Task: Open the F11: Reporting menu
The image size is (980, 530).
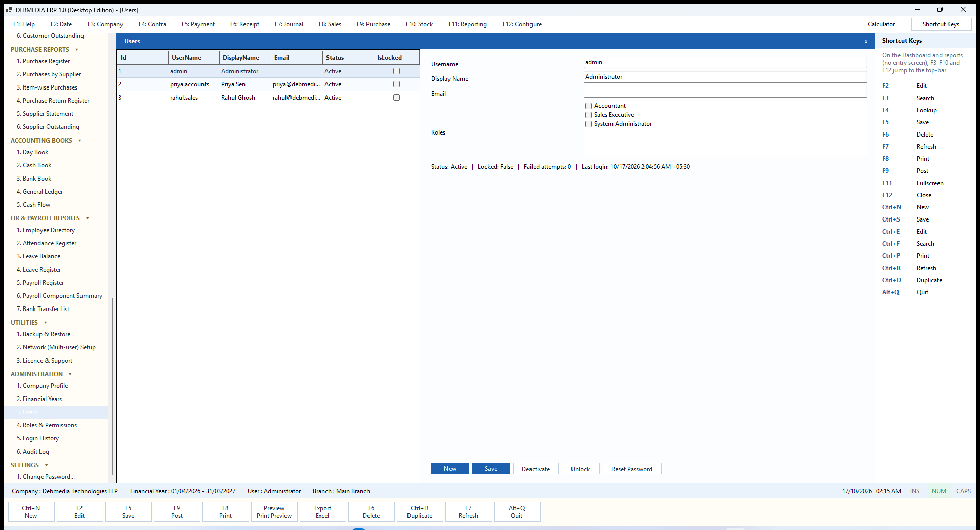Action: click(x=468, y=24)
